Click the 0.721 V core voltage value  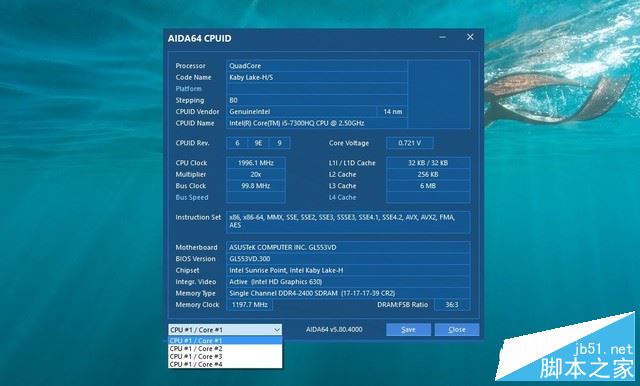pos(409,143)
